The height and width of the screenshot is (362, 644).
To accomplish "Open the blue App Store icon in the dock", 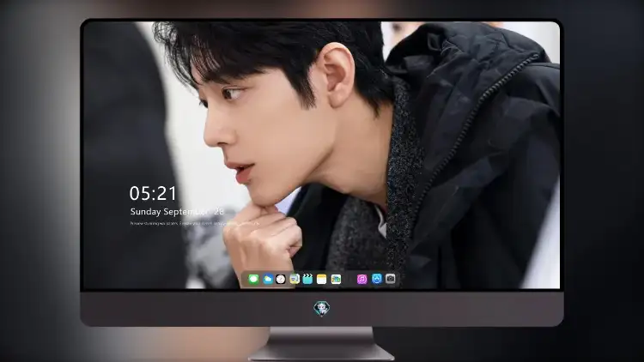I will (377, 279).
